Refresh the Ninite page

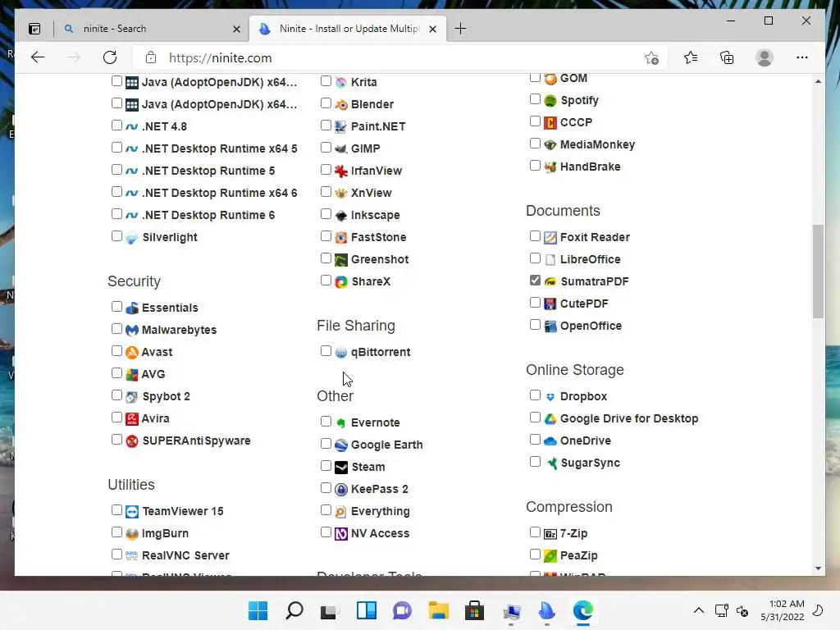tap(110, 58)
